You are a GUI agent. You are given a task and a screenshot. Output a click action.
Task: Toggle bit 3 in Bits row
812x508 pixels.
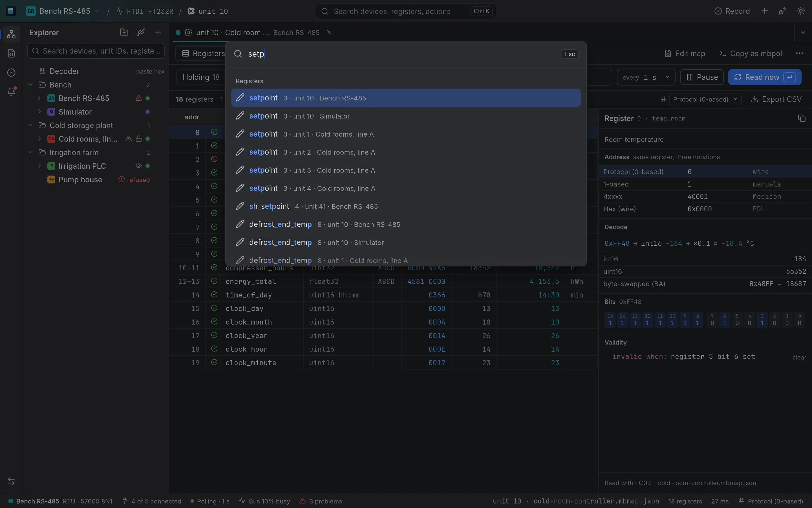pyautogui.click(x=762, y=319)
